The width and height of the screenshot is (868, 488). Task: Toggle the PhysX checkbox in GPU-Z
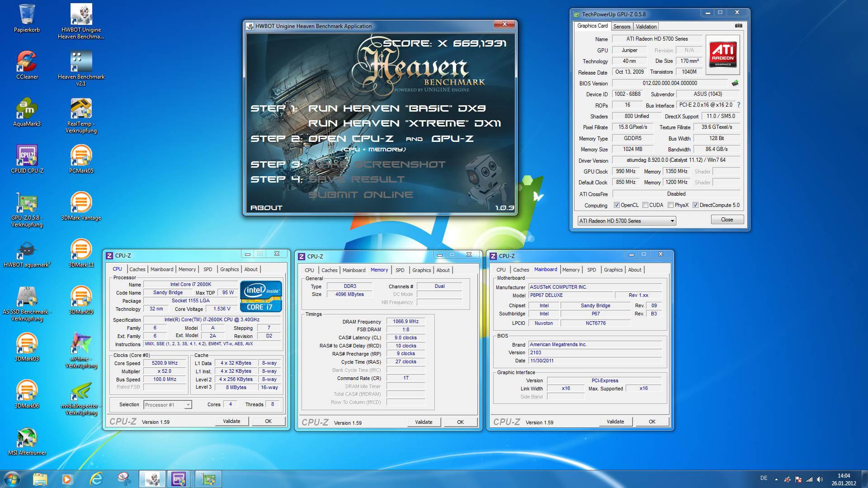671,205
